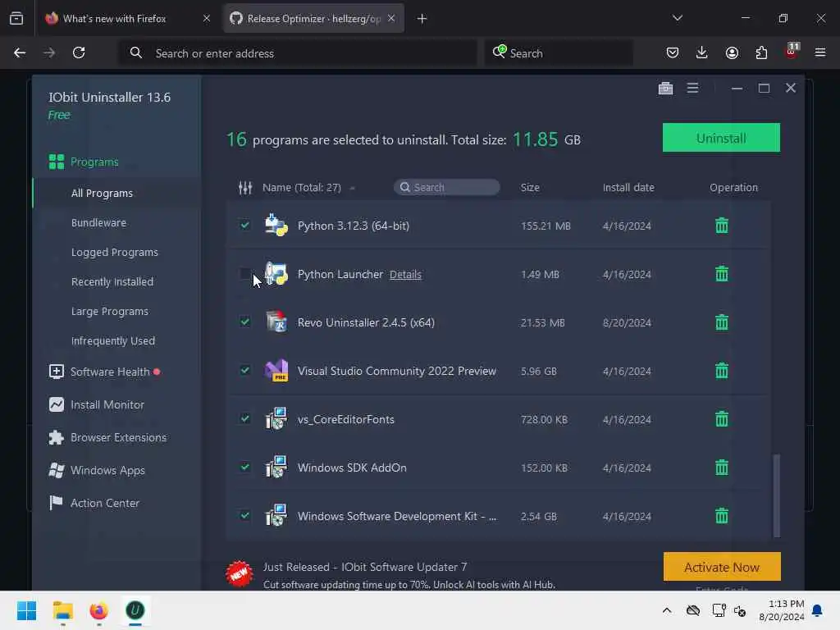Open Bundleware category
The width and height of the screenshot is (840, 630).
click(98, 223)
